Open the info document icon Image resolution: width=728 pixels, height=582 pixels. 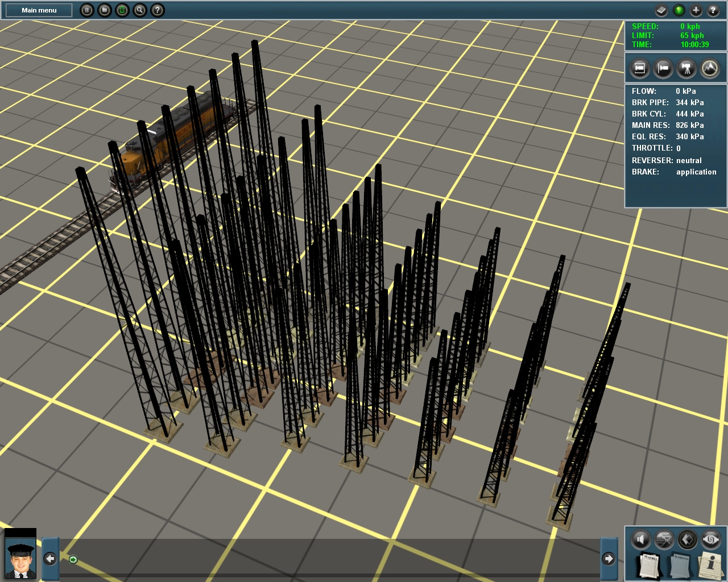710,565
